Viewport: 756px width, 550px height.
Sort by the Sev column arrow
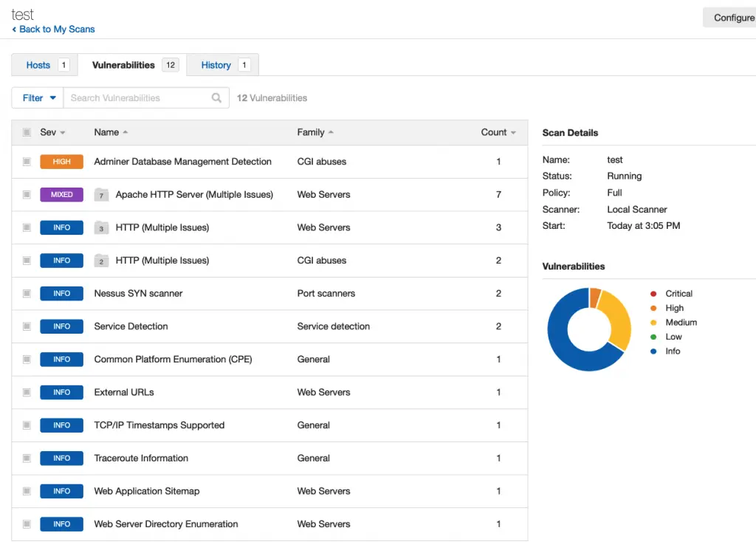pyautogui.click(x=63, y=133)
